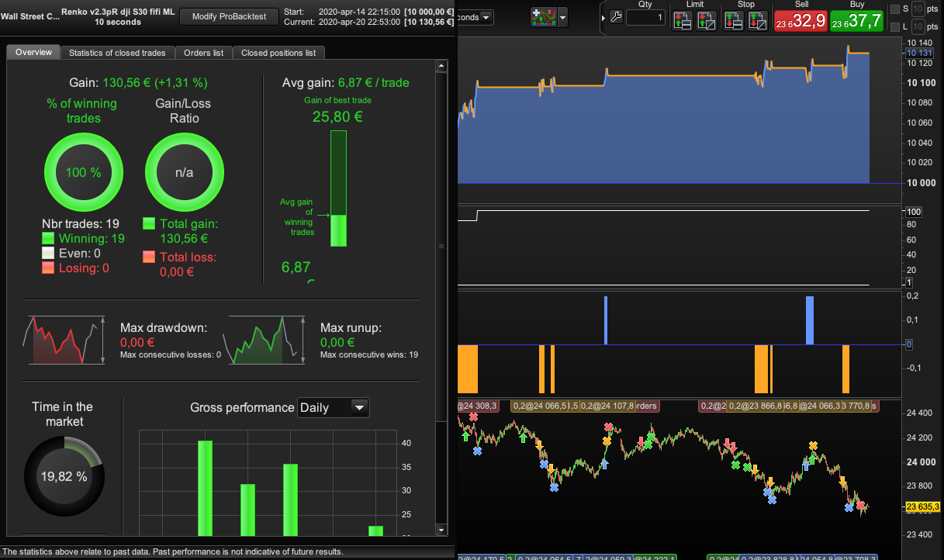Click the Avg gain 6,87 € / trade text
Image resolution: width=944 pixels, height=560 pixels.
pos(345,82)
